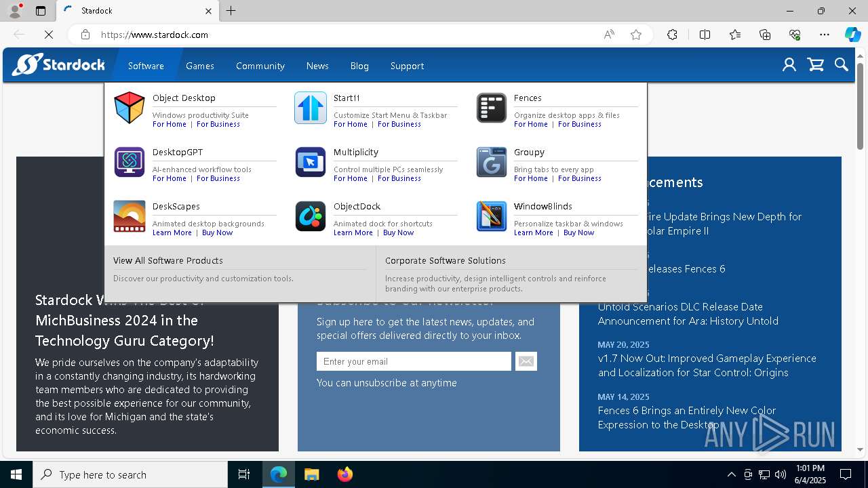The image size is (868, 488).
Task: Open the shopping cart icon
Action: click(x=816, y=65)
